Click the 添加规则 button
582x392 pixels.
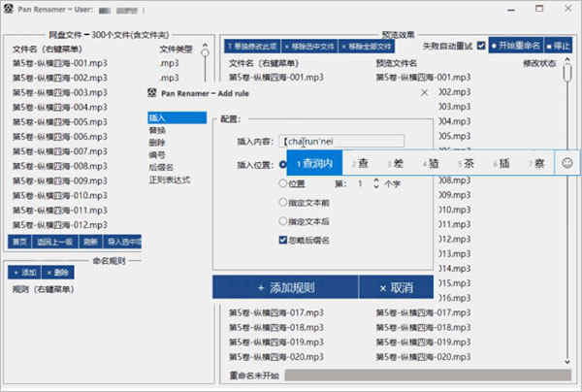pyautogui.click(x=285, y=288)
